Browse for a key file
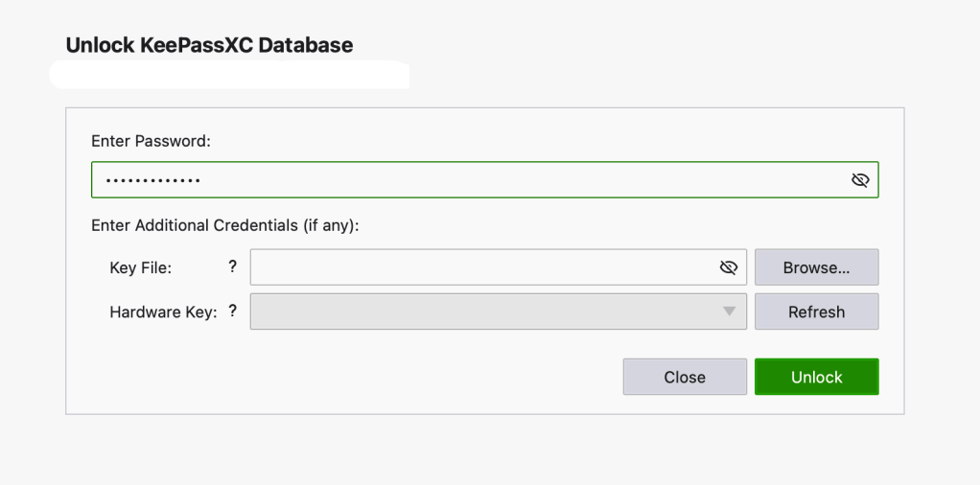 (x=816, y=267)
